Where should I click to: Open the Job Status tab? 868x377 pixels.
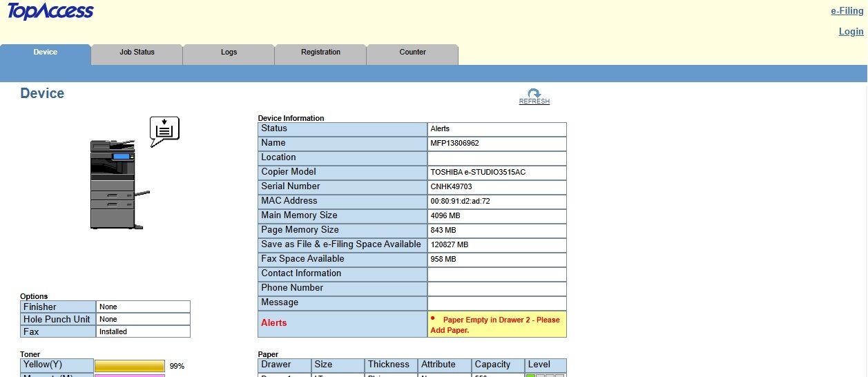click(137, 52)
